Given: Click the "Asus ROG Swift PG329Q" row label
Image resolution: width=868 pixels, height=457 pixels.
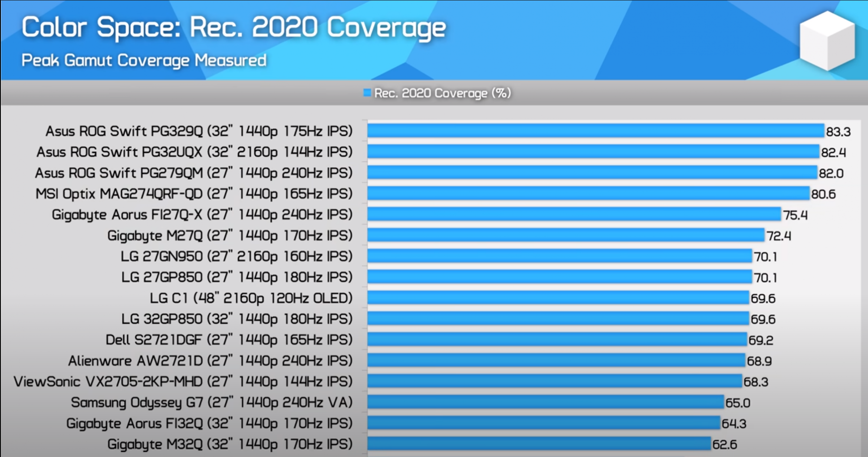Looking at the screenshot, I should (x=199, y=131).
